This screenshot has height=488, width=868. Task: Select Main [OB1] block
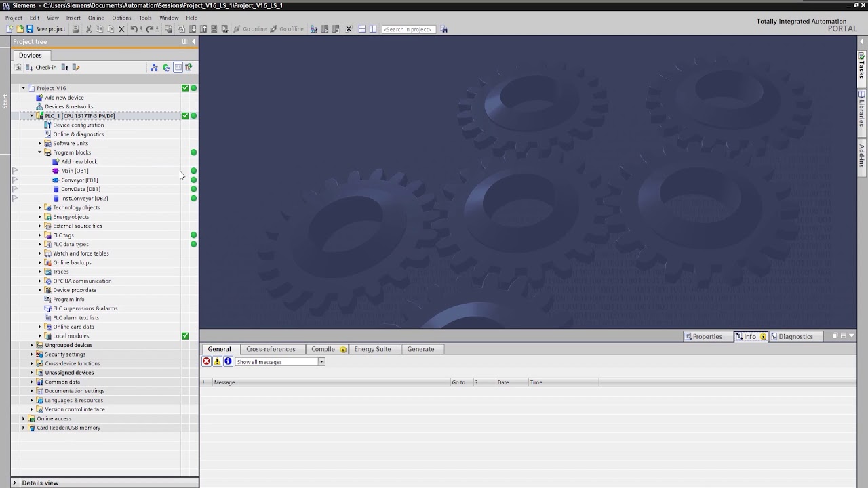(75, 171)
